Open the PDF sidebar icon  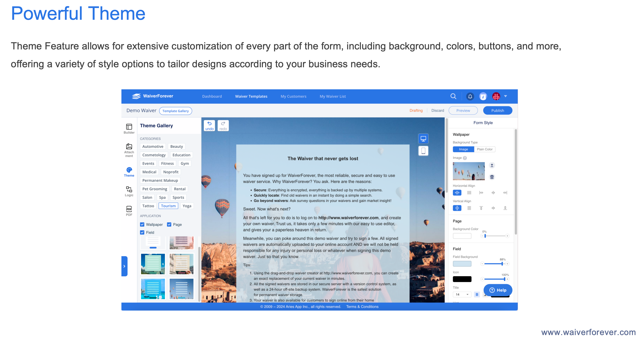tap(129, 211)
